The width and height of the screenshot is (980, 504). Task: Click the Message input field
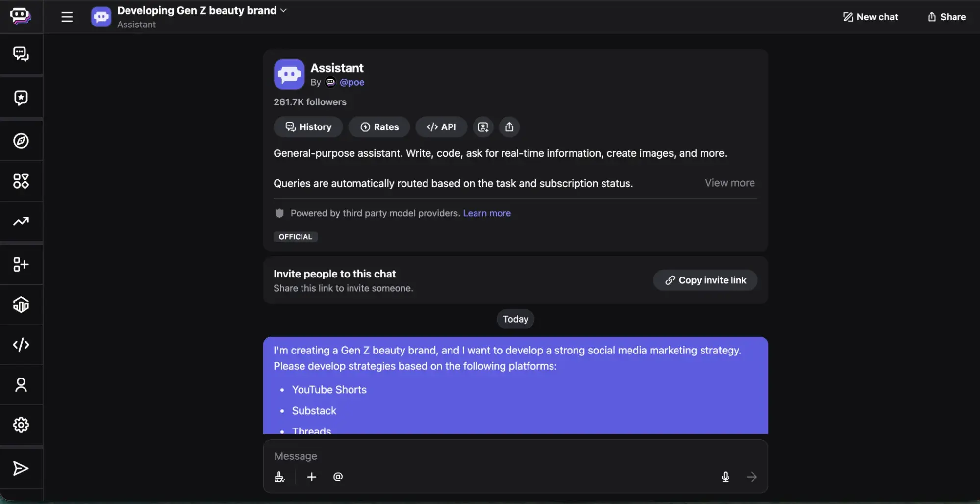point(490,455)
